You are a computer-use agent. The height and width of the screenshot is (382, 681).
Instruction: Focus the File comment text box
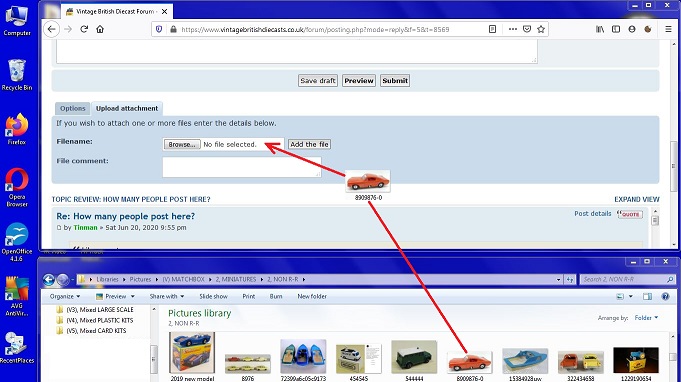[x=242, y=167]
